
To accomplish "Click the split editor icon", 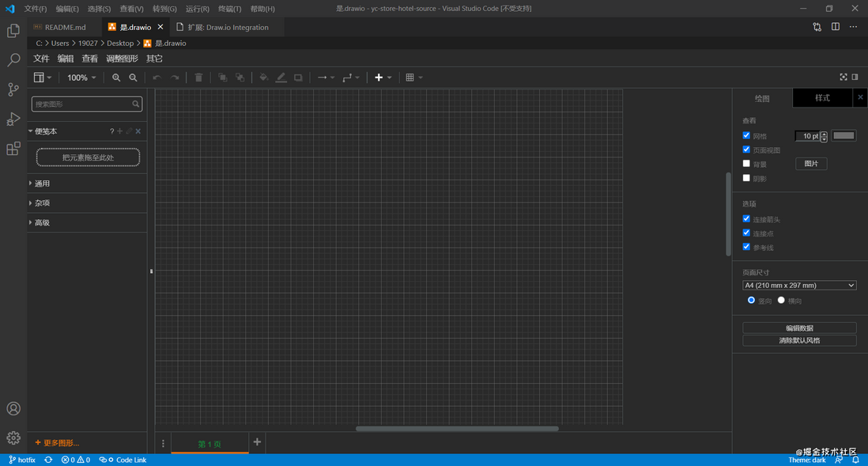I will coord(836,27).
